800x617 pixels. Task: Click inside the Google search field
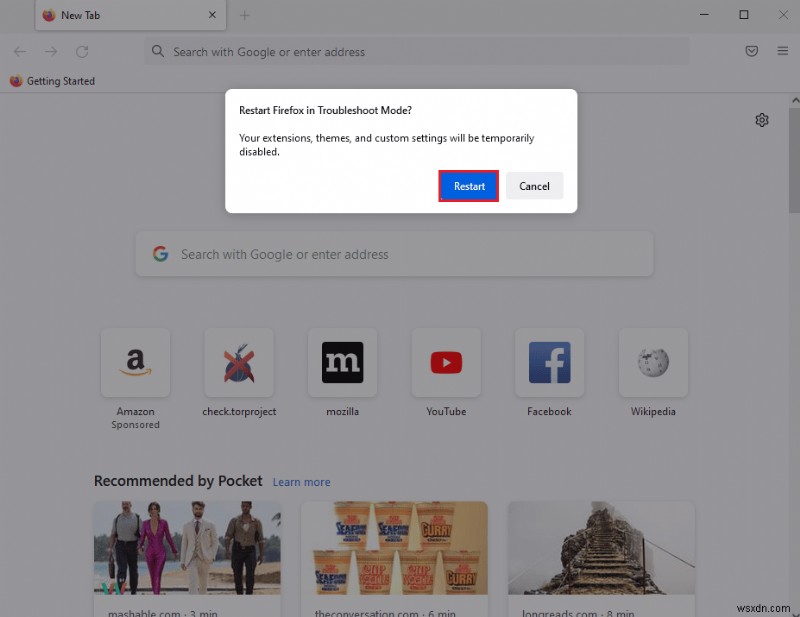coord(394,254)
